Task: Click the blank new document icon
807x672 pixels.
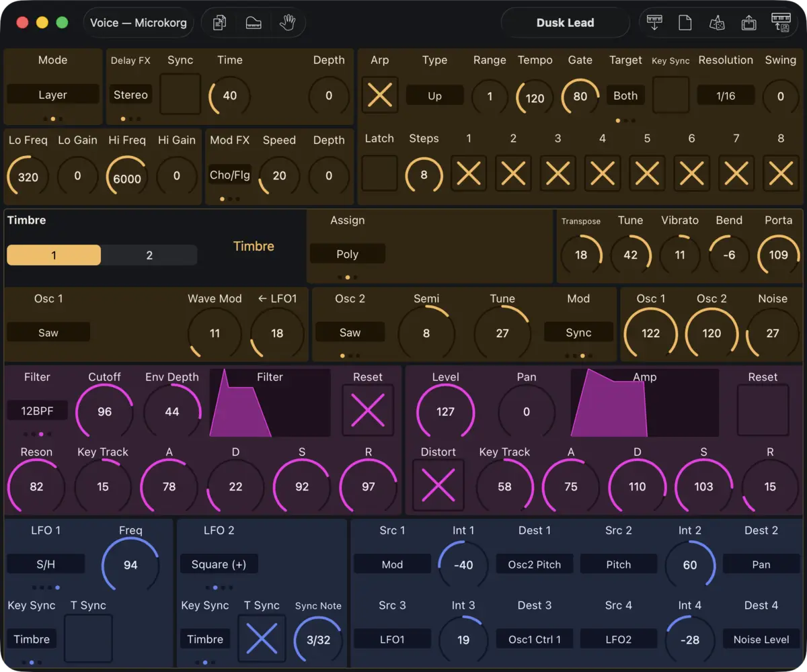Action: pos(685,23)
